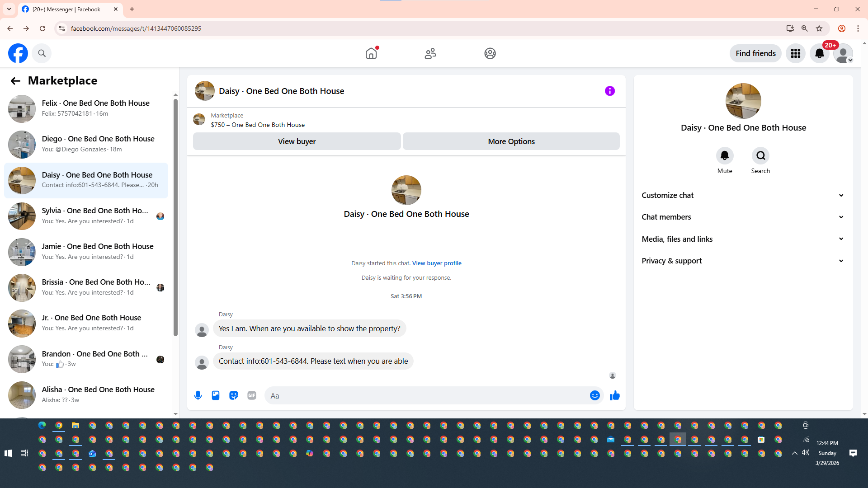This screenshot has height=488, width=868.
Task: Open conversation information icon
Action: [610, 91]
